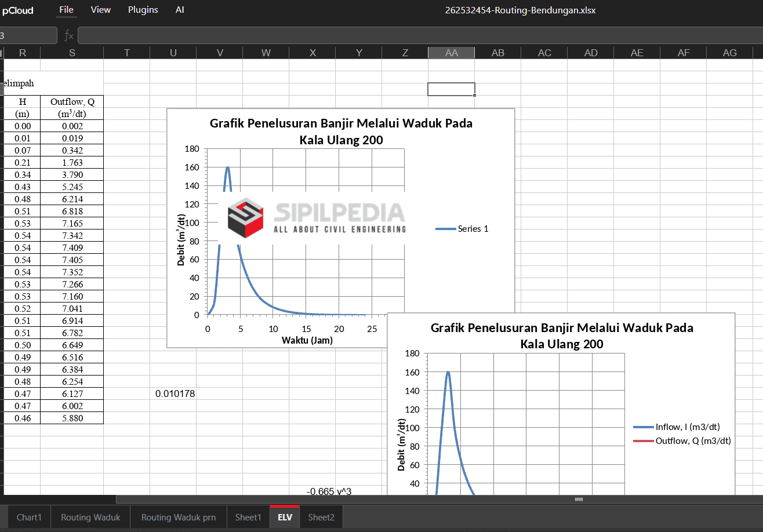The height and width of the screenshot is (532, 763).
Task: Click the Series 1 legend entry
Action: point(463,229)
